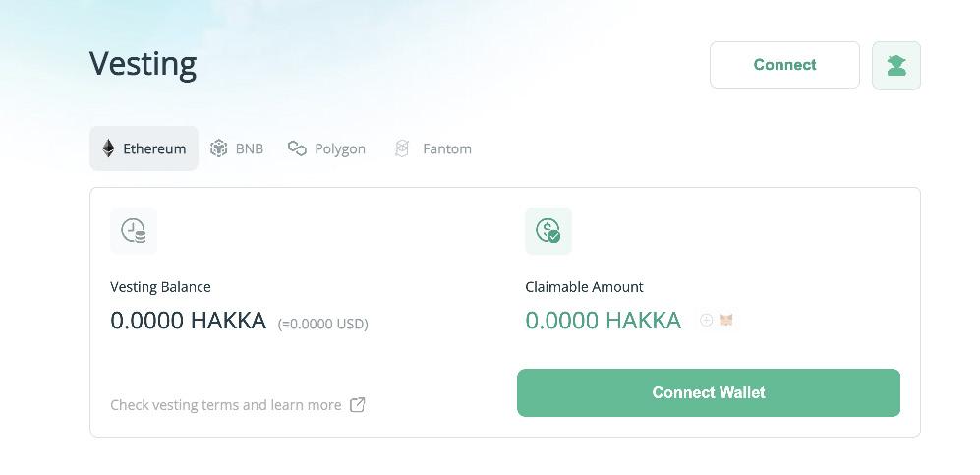Image resolution: width=980 pixels, height=475 pixels.
Task: Open 'Check vesting terms and learn more' link
Action: tap(226, 405)
